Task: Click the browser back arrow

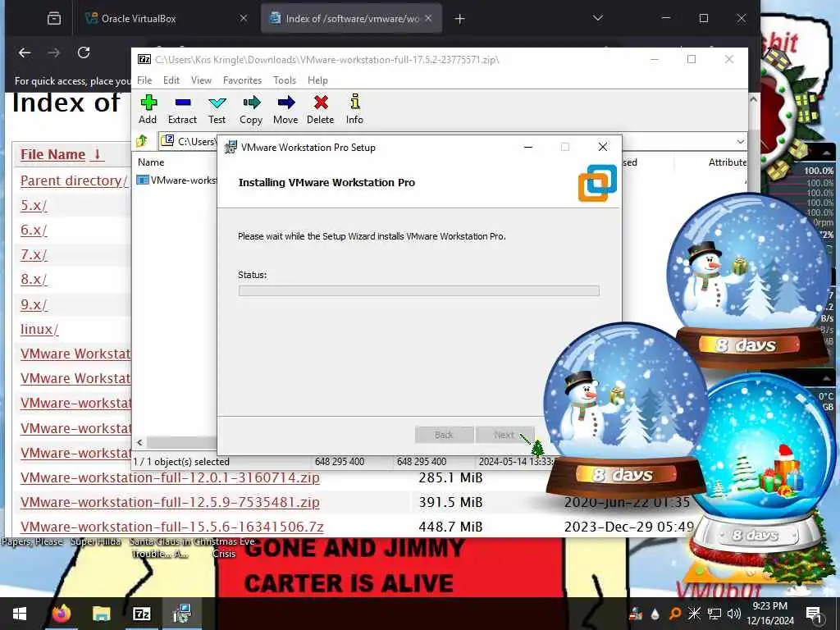Action: click(x=25, y=52)
